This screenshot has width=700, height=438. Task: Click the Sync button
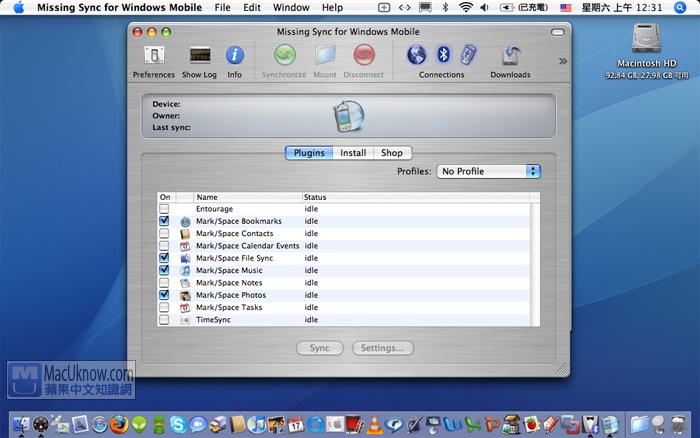[320, 348]
